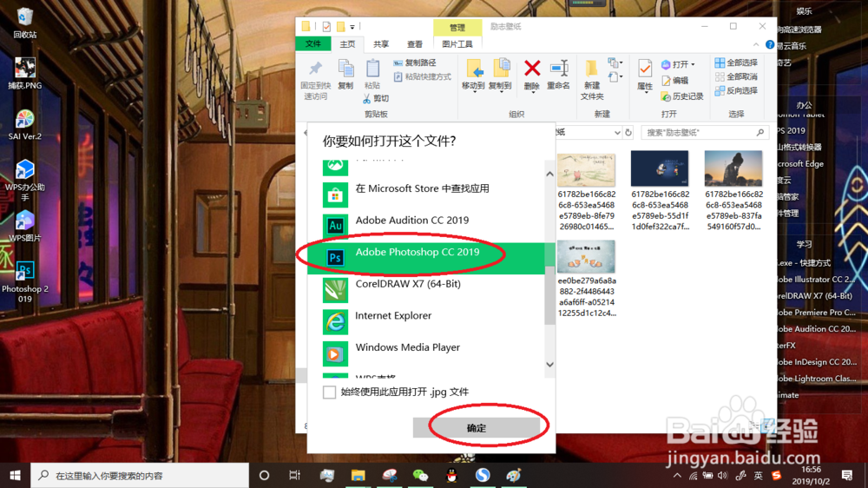Select the 捕获.PNG desktop file
The image size is (868, 488).
coord(25,74)
